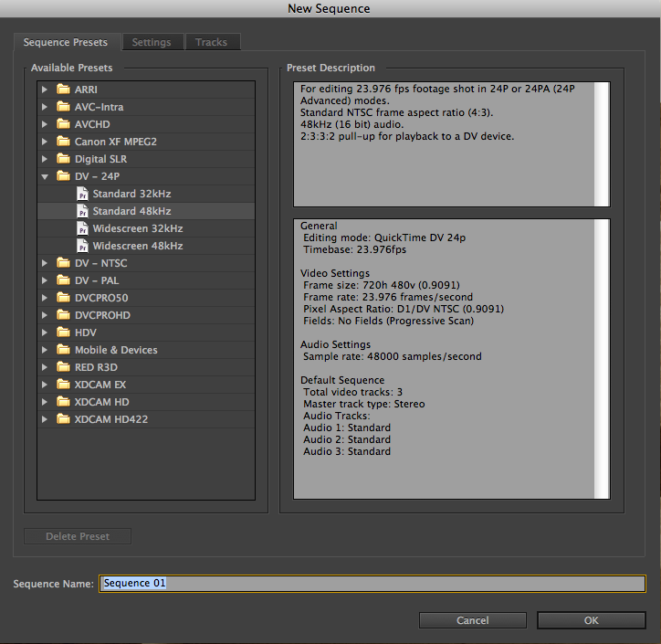Click the DVCPRO50 folder icon
The image size is (661, 644).
click(63, 298)
